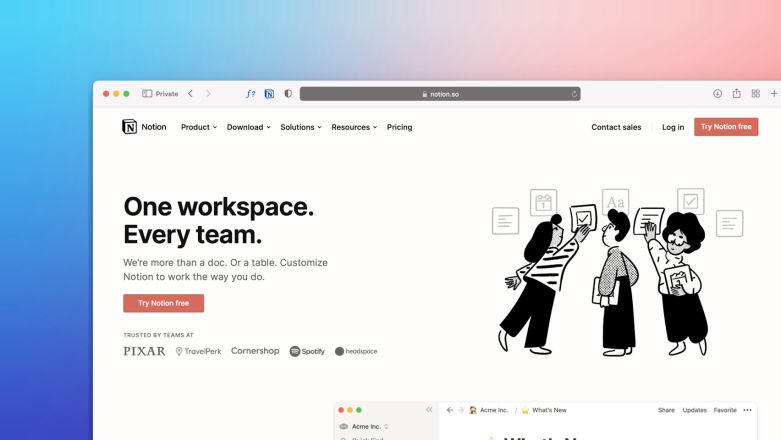781x440 pixels.
Task: Click the notion.so address bar
Action: (x=440, y=94)
